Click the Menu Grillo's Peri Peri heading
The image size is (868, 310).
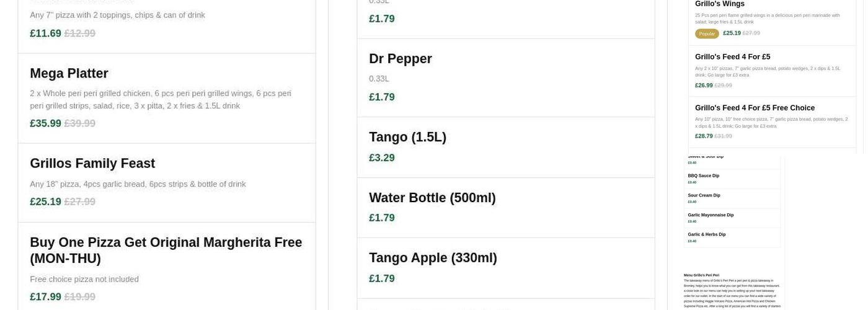(701, 275)
